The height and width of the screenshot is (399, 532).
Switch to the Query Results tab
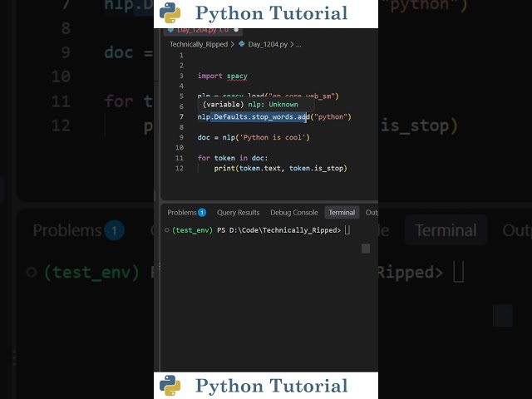coord(238,213)
